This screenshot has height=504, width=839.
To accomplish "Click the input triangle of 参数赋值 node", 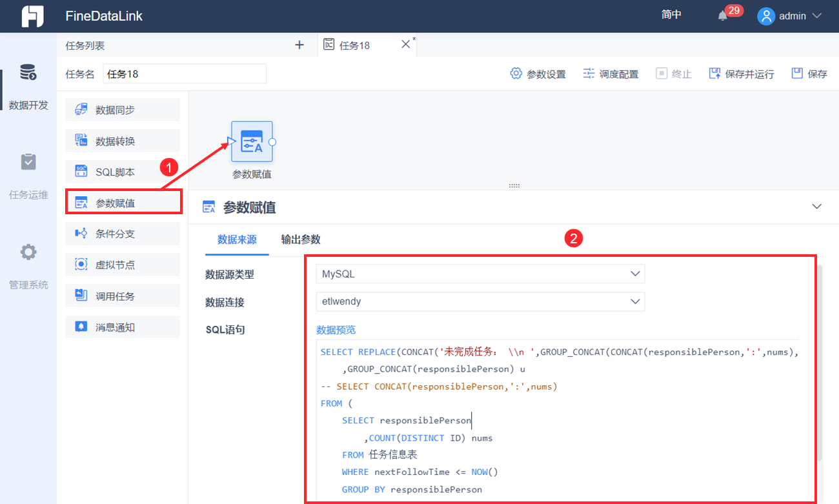I will 231,141.
